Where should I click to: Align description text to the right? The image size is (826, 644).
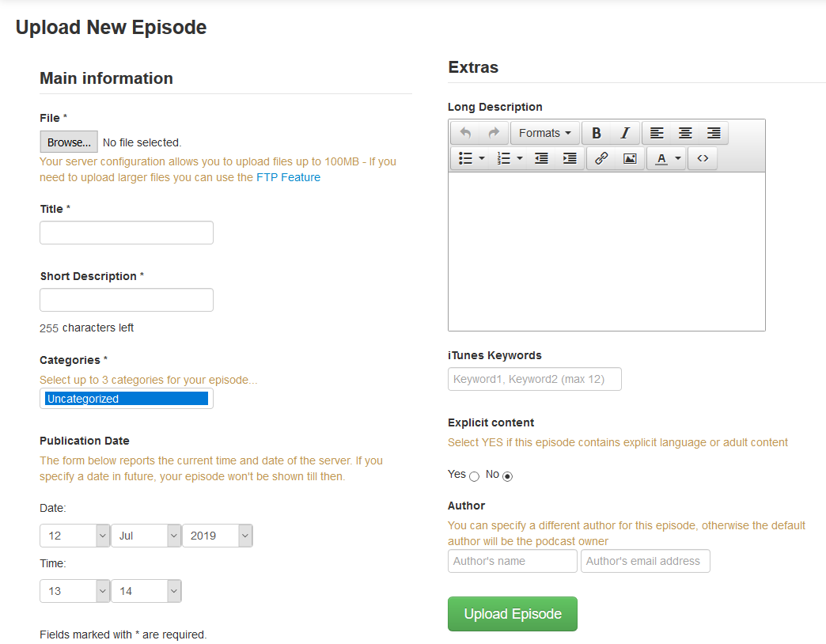tap(714, 133)
